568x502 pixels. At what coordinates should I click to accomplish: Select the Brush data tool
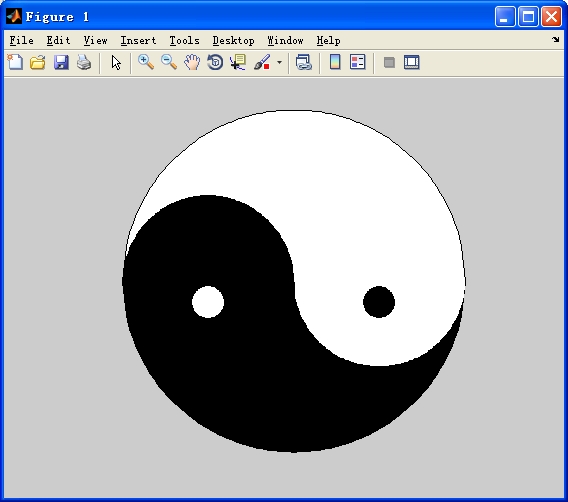262,62
